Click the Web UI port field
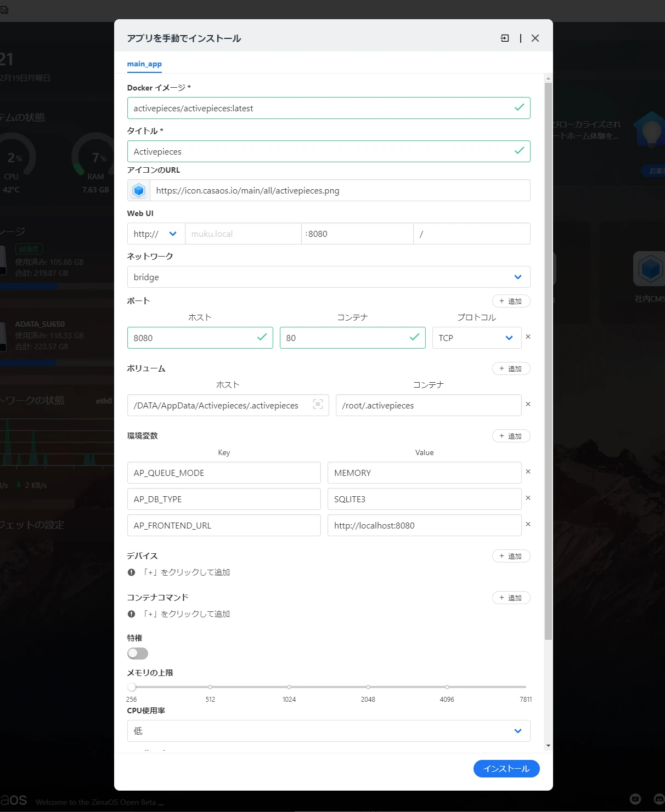 click(x=357, y=234)
